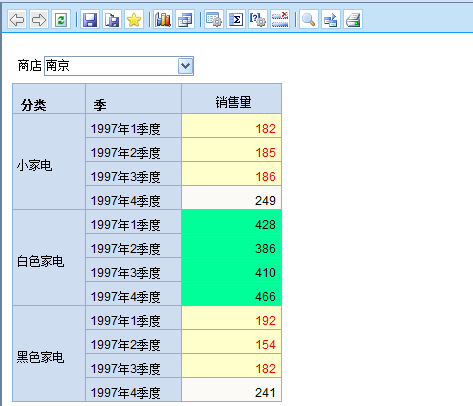Click the sigma summation icon
Image resolution: width=473 pixels, height=406 pixels.
coord(236,19)
